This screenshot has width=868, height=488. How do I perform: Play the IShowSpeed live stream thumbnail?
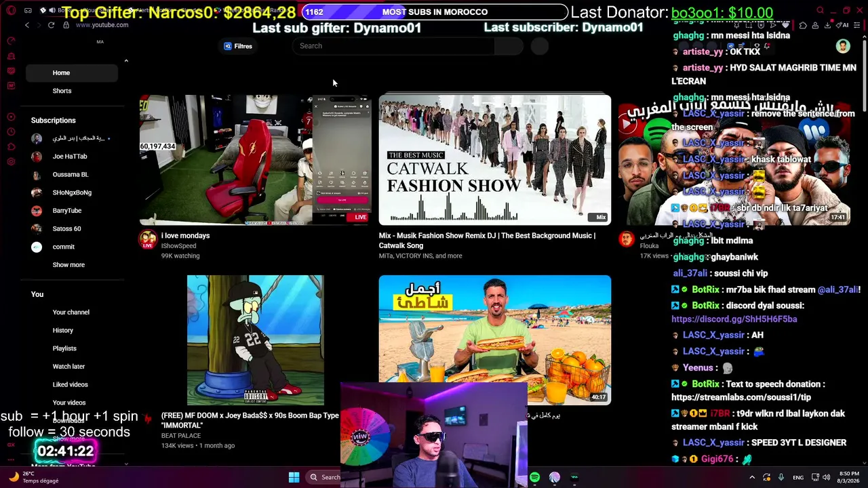[x=255, y=159]
